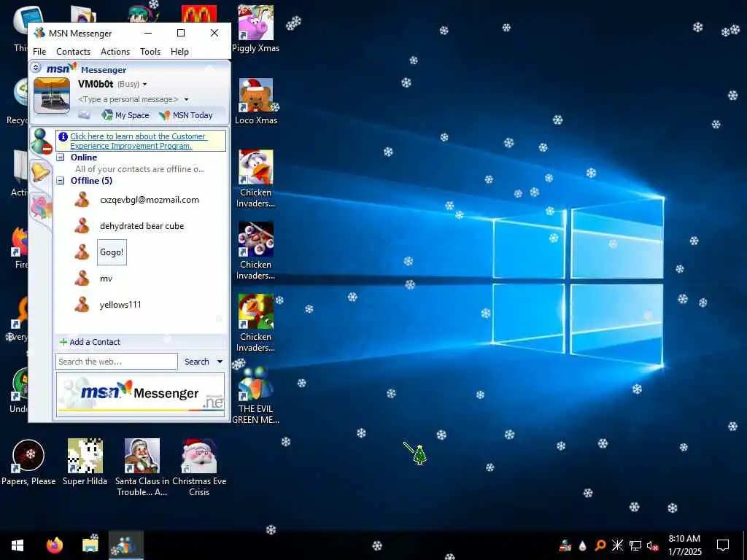Viewport: 747px width, 560px height.
Task: Open the Windows Start menu
Action: click(18, 545)
